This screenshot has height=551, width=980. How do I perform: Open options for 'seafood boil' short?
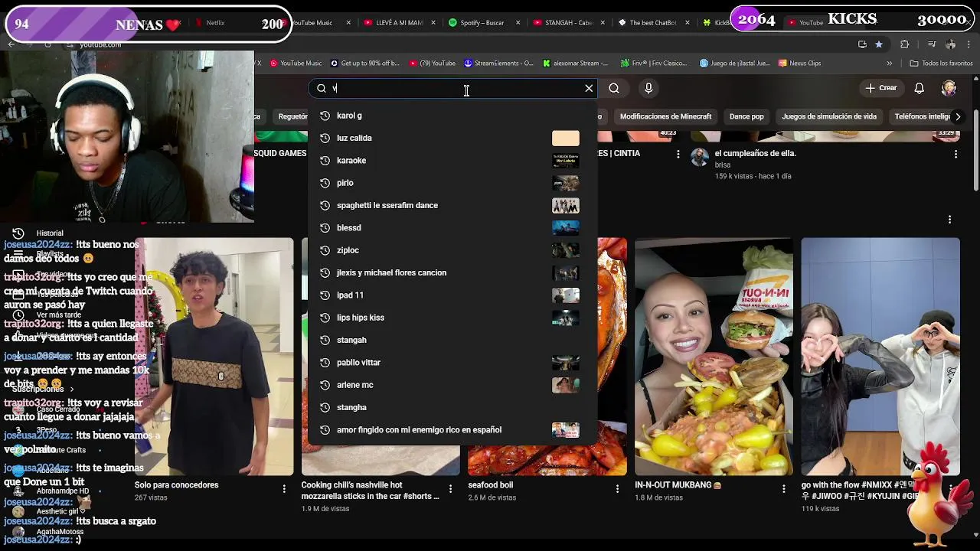(x=617, y=488)
